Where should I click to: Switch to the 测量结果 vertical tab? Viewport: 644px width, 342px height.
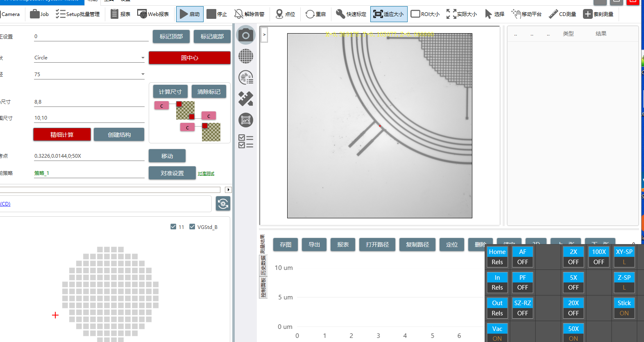pyautogui.click(x=263, y=244)
